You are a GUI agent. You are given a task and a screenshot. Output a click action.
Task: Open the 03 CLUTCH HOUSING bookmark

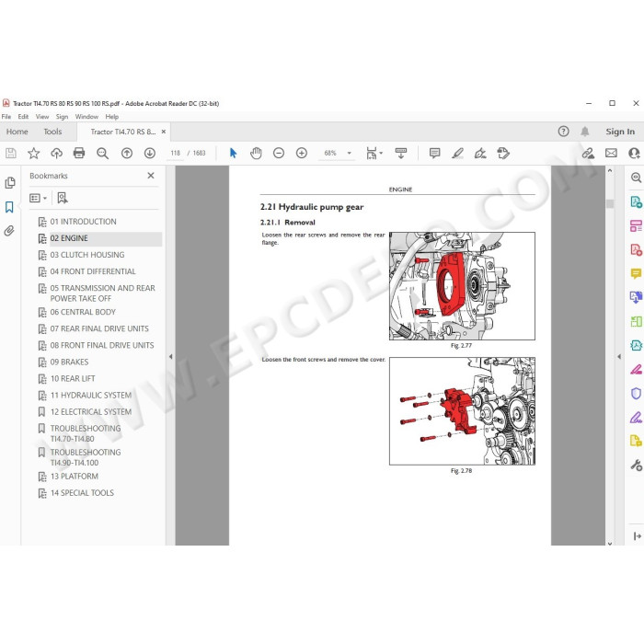click(87, 255)
